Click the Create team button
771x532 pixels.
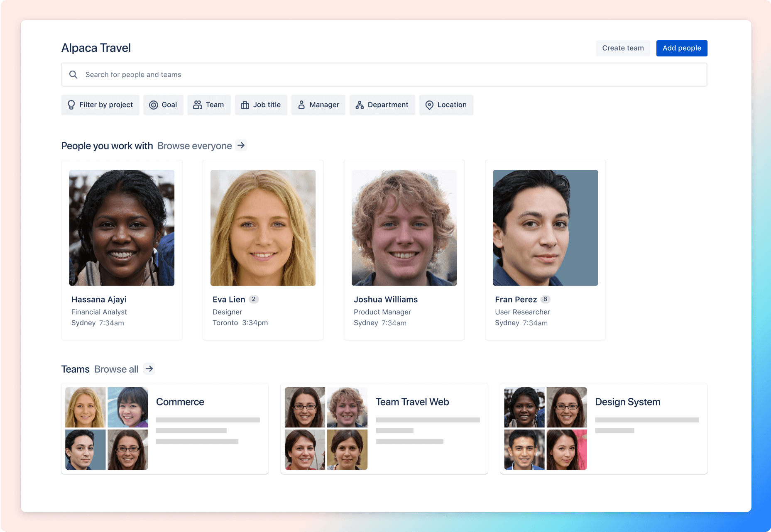pos(622,48)
